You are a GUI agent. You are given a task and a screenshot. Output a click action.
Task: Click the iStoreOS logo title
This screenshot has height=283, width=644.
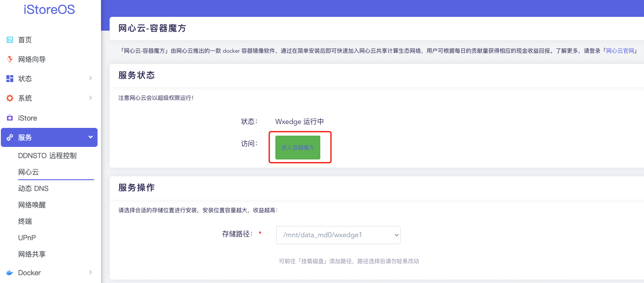pos(49,10)
